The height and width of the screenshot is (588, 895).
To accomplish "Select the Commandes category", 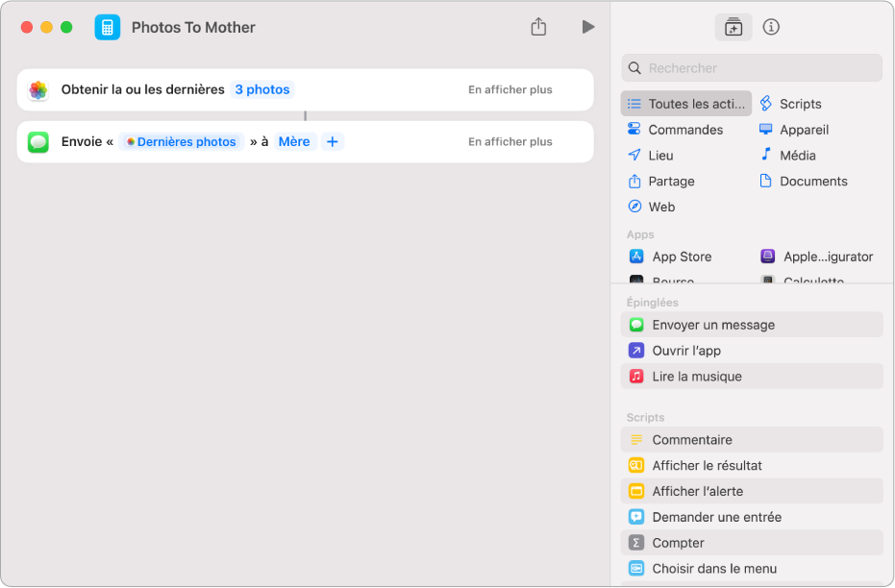I will coord(675,130).
